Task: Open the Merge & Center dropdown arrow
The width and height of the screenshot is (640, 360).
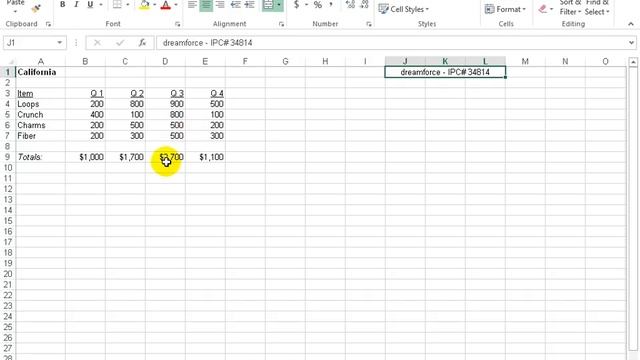Action: click(x=279, y=4)
